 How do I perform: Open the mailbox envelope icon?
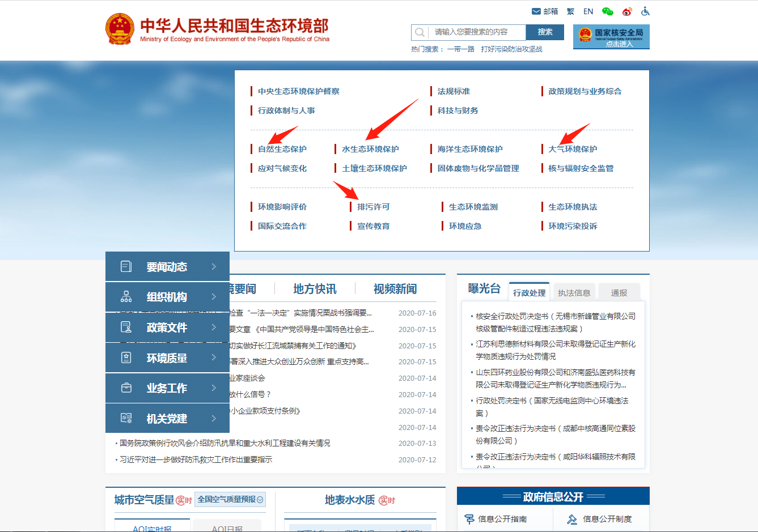pyautogui.click(x=536, y=11)
